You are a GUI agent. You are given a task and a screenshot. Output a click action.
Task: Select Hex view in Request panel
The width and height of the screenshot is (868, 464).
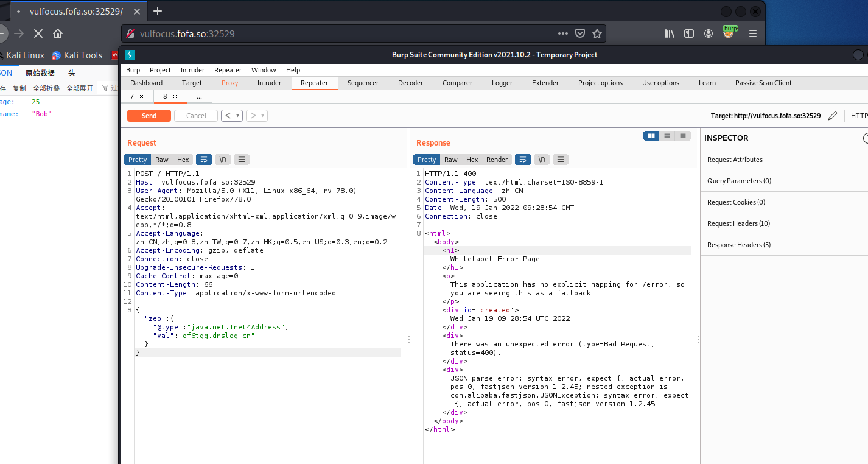coord(183,160)
